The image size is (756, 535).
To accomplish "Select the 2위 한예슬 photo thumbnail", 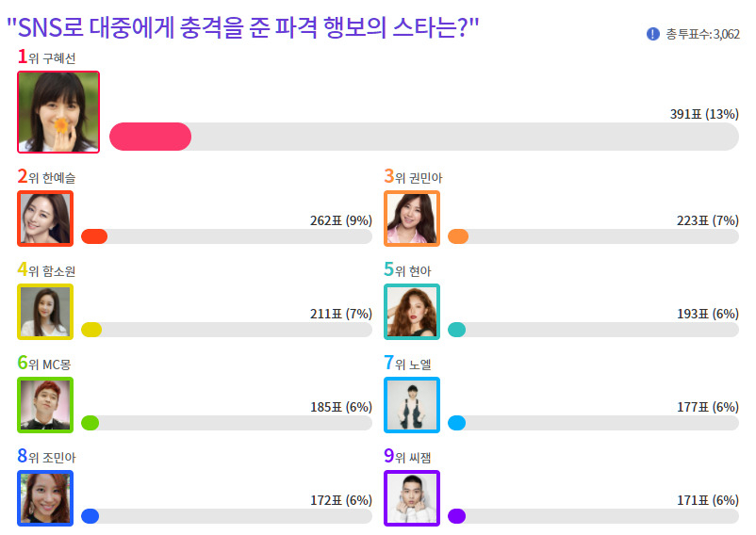I will click(x=45, y=219).
